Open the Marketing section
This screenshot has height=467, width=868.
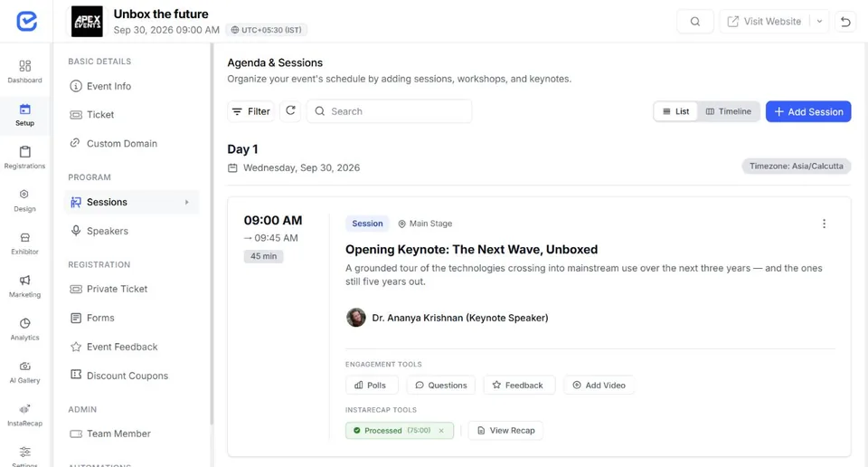coord(25,286)
